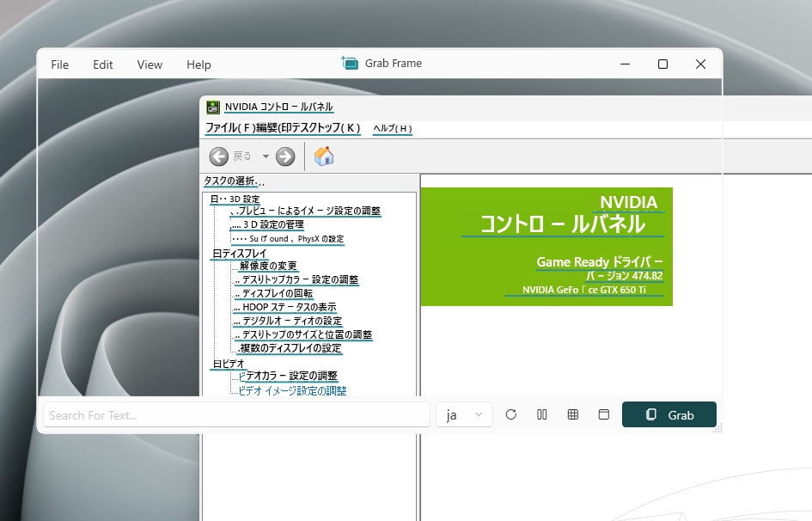Click the タスクの選択 header text
The width and height of the screenshot is (812, 521).
tap(234, 181)
